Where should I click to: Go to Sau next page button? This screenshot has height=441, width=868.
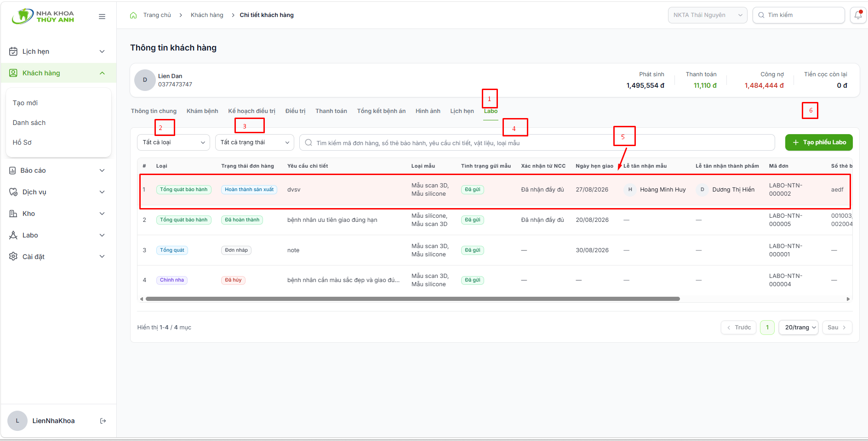837,328
